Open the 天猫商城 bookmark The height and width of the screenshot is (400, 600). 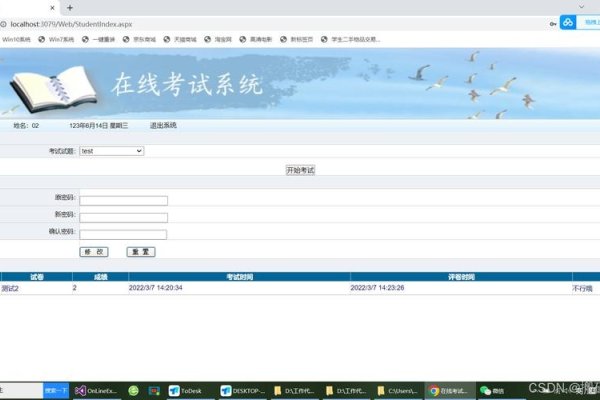tap(180, 39)
